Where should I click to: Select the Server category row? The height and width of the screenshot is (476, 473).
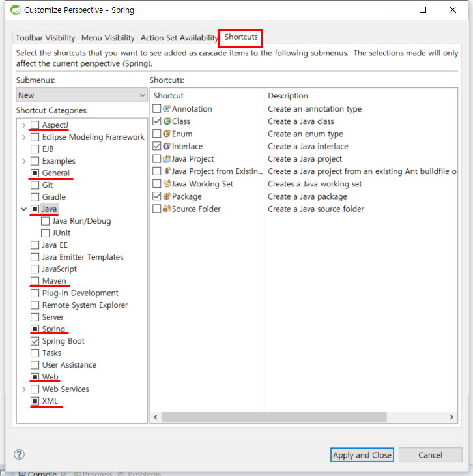53,317
